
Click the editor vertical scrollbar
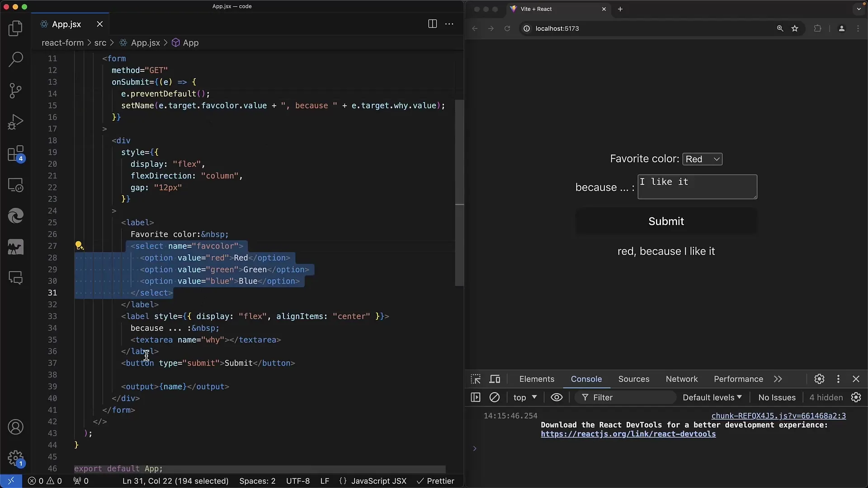(459, 193)
